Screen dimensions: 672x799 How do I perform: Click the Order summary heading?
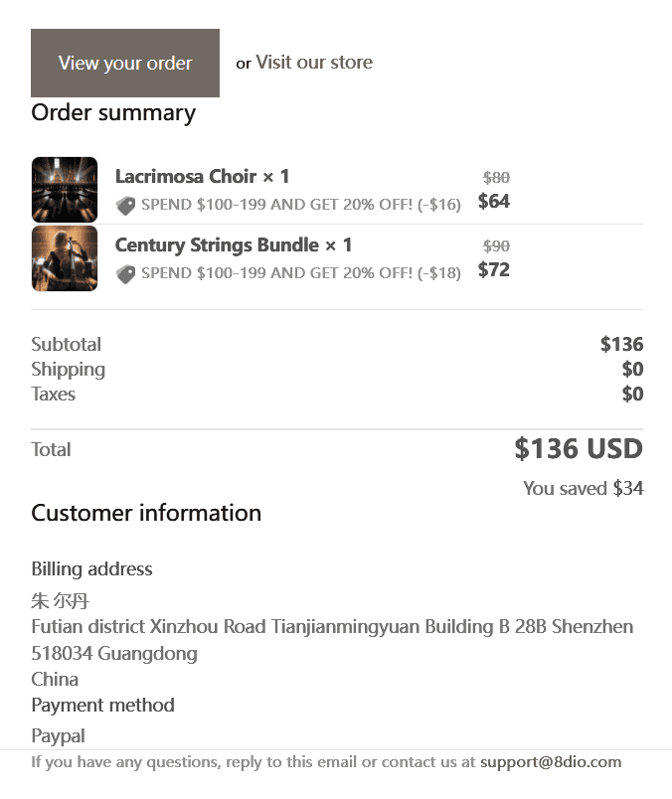(113, 112)
